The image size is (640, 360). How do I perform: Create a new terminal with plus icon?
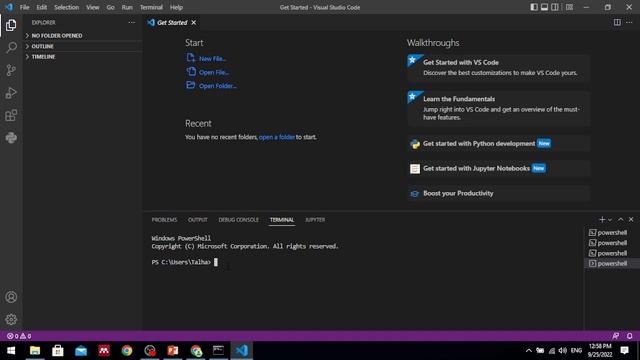coord(602,220)
